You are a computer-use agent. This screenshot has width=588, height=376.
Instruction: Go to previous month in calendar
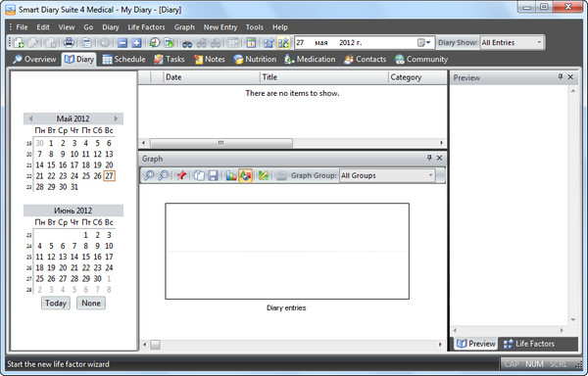click(30, 118)
